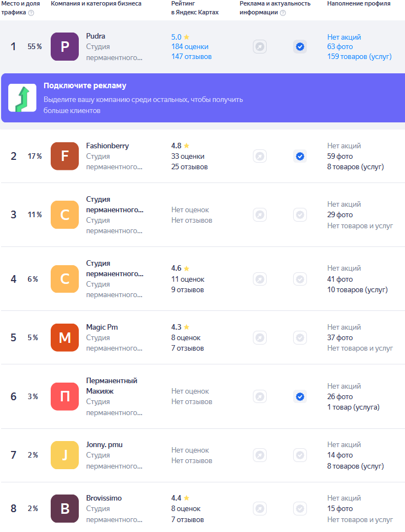Open the 184 оценки link

pyautogui.click(x=190, y=46)
